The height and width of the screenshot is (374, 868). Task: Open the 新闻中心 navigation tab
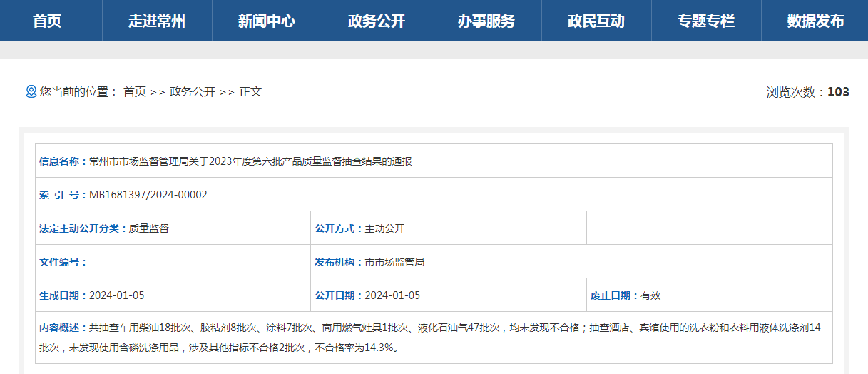tap(267, 21)
